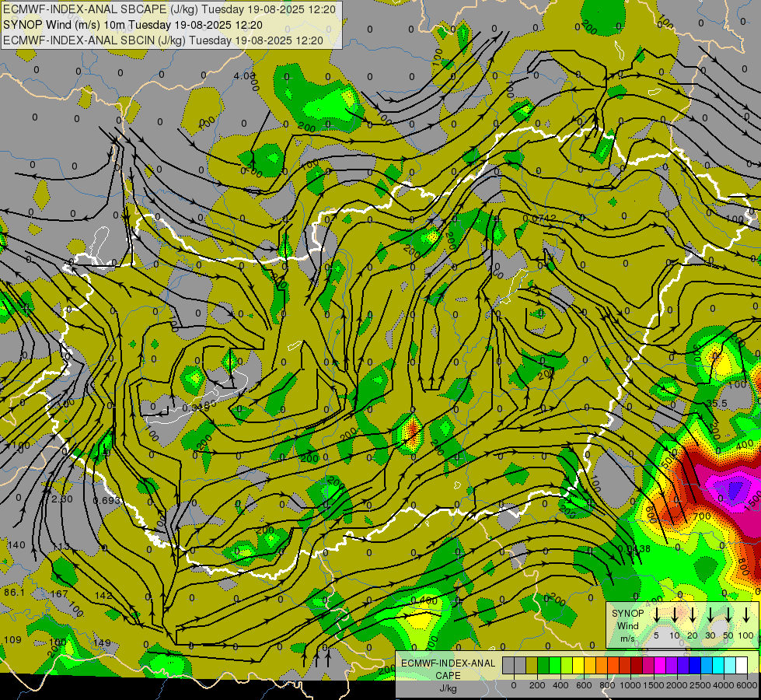The image size is (761, 700).
Task: Click the '0.0712' value on the map
Action: pyautogui.click(x=539, y=219)
